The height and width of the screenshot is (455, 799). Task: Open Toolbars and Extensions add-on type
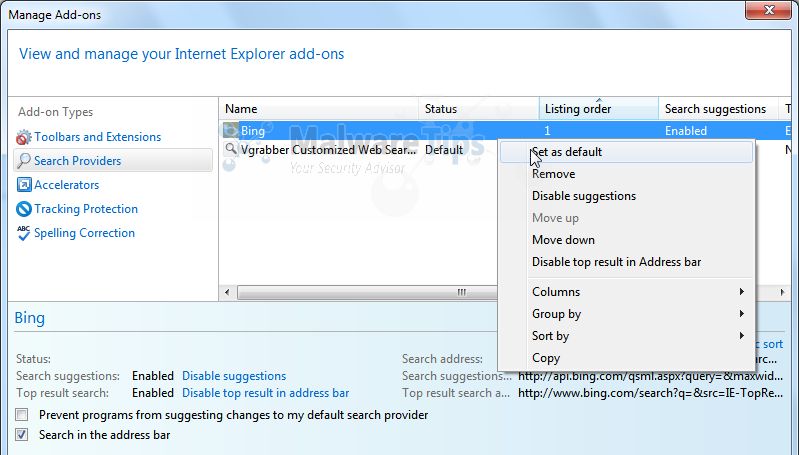point(97,137)
